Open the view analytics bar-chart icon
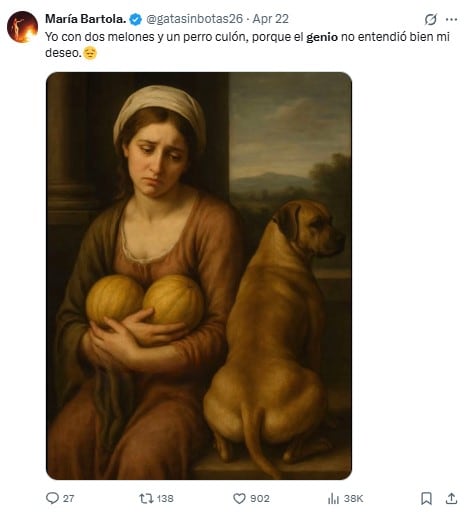This screenshot has height=514, width=471. click(333, 498)
